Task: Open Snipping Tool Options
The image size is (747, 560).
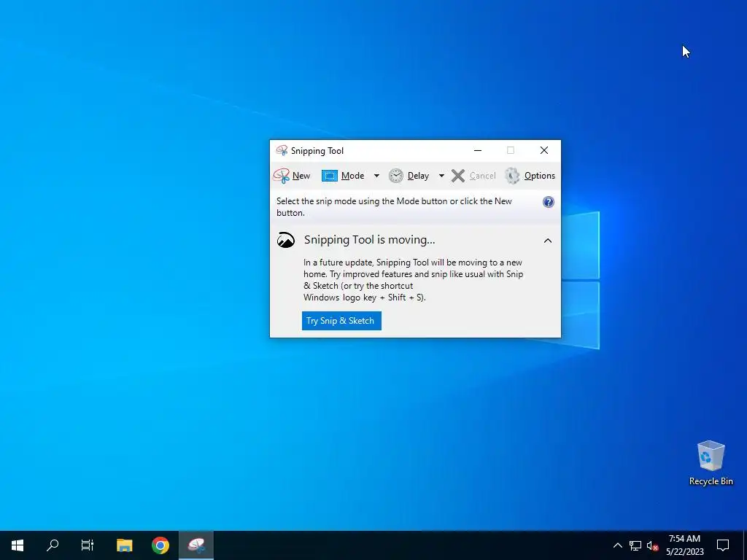Action: (x=530, y=176)
